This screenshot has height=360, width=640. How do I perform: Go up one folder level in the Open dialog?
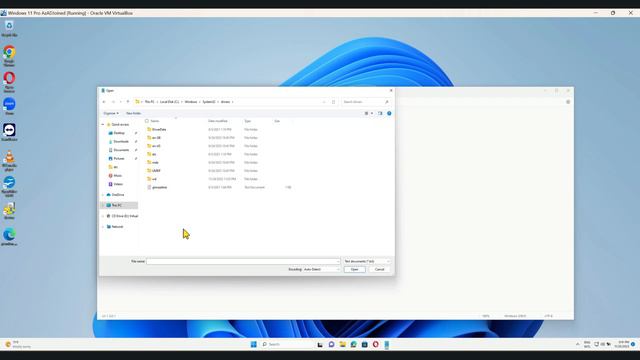tap(128, 102)
